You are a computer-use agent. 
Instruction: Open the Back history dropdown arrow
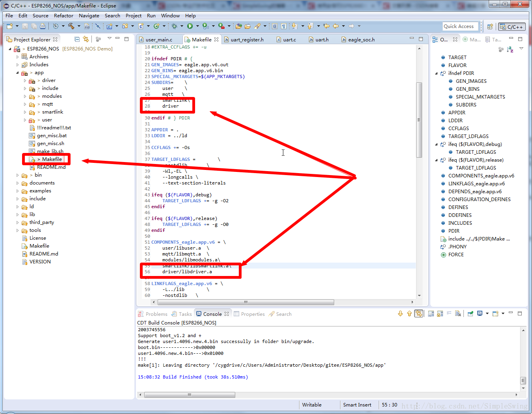click(343, 26)
